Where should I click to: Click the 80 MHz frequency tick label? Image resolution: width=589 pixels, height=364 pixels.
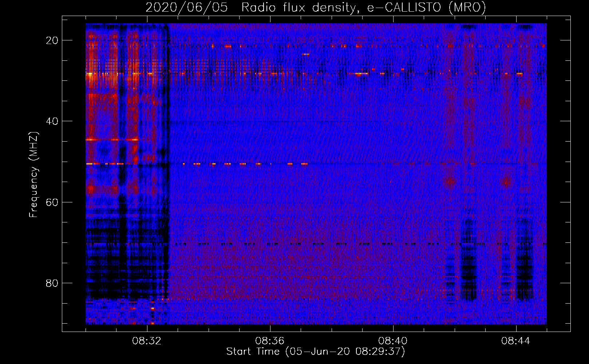52,283
